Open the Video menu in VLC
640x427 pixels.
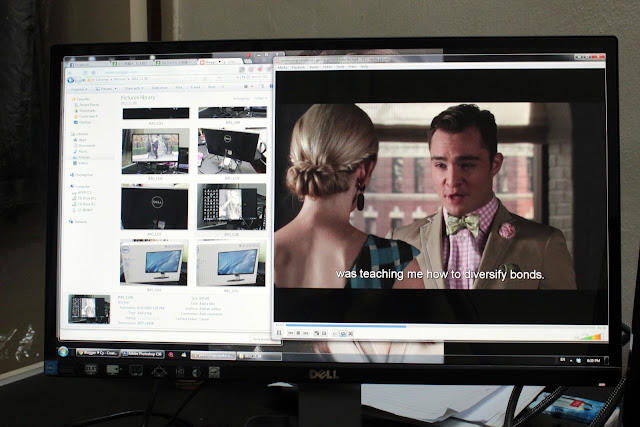[x=327, y=67]
